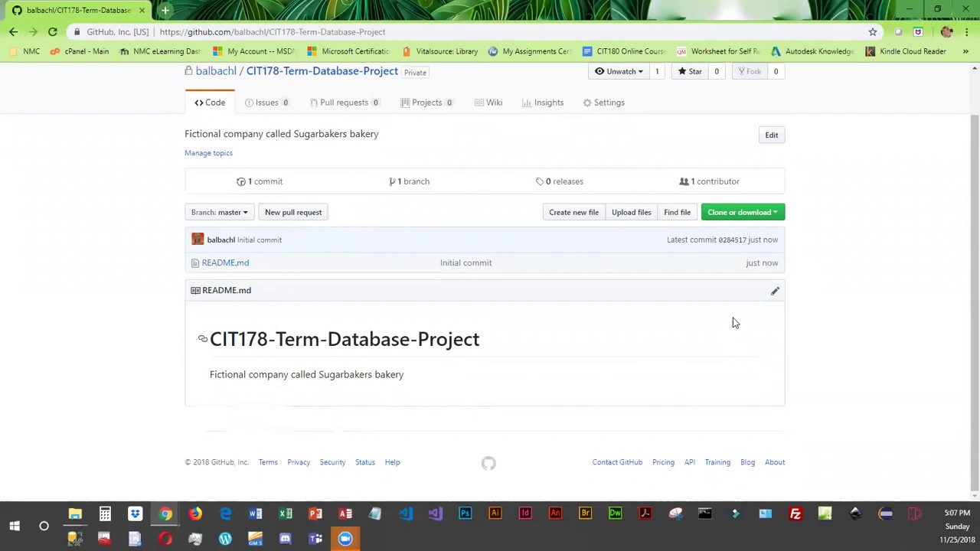Go to Pull requests tab
Image resolution: width=980 pixels, height=551 pixels.
tap(344, 103)
